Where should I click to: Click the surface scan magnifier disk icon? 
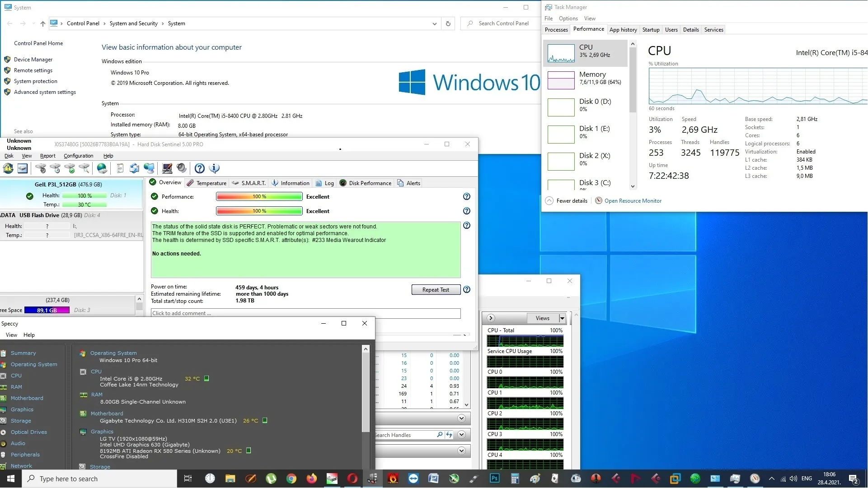pos(84,168)
